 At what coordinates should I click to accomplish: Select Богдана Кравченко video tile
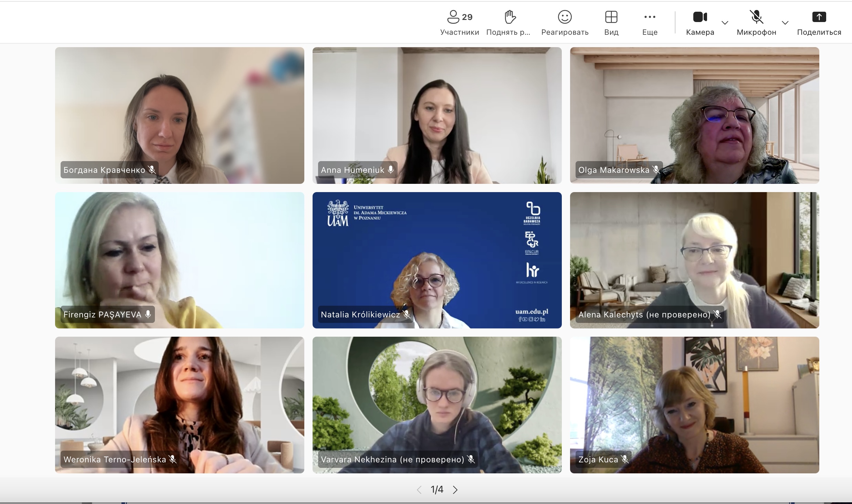180,115
